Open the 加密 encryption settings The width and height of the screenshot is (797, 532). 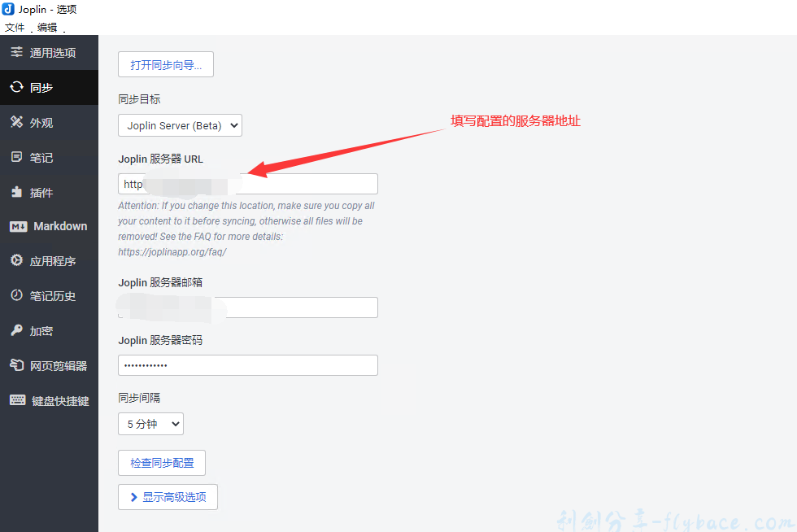click(x=49, y=330)
